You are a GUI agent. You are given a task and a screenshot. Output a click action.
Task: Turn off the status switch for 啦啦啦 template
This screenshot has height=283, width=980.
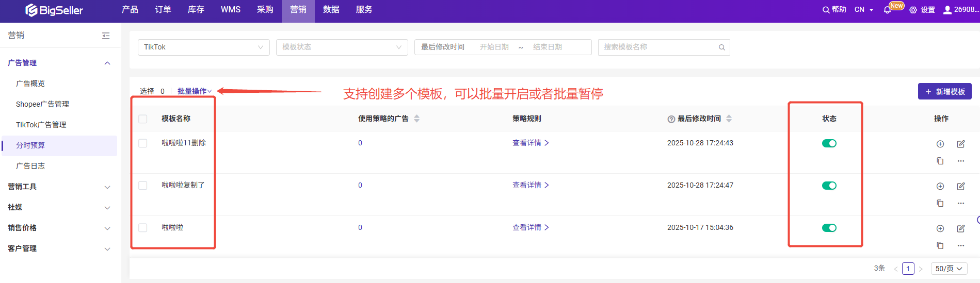829,228
